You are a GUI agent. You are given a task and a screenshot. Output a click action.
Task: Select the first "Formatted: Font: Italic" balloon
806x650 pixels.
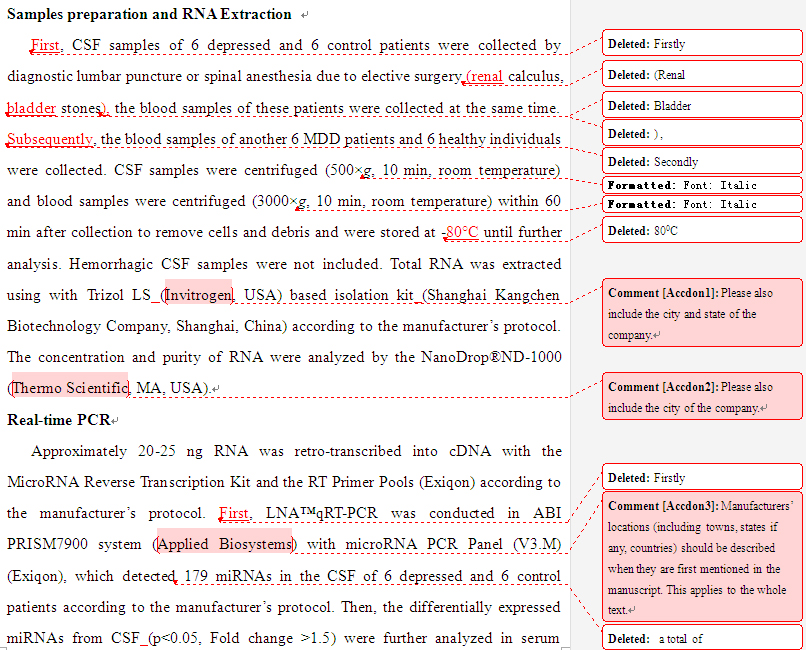[700, 185]
